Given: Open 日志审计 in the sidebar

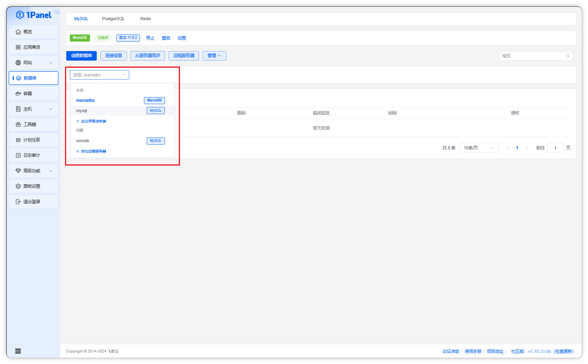Looking at the screenshot, I should coord(33,155).
